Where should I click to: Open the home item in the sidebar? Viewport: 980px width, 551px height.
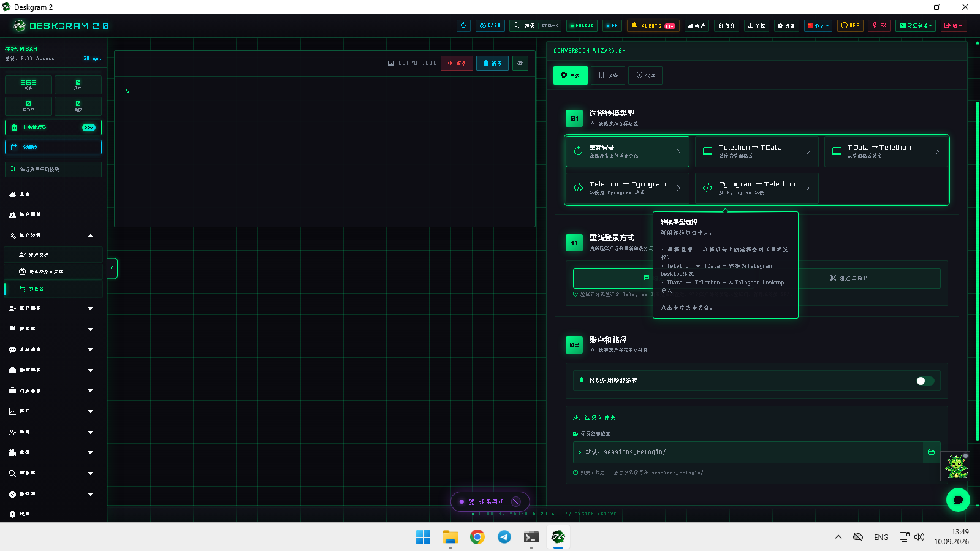pos(53,194)
